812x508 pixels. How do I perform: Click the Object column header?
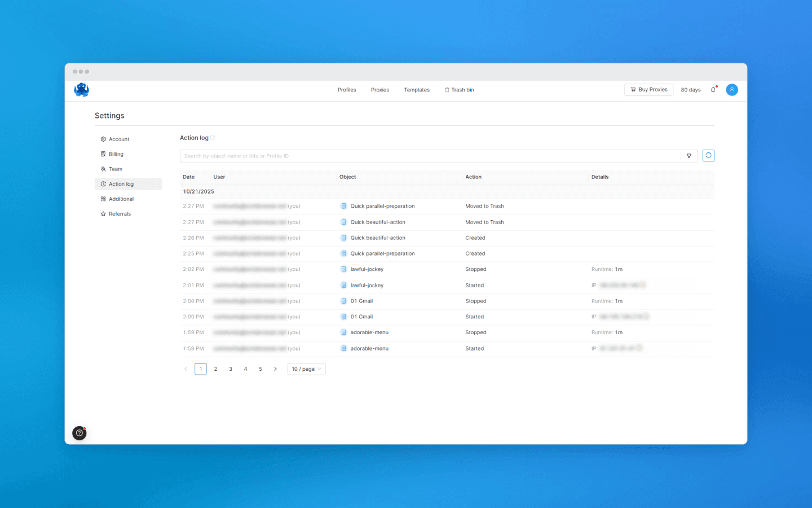click(x=348, y=177)
